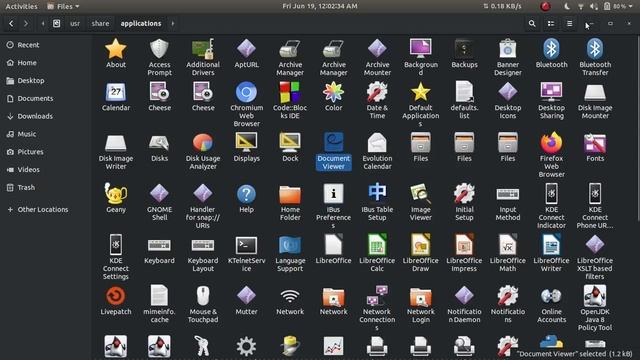640x360 pixels.
Task: Select the Backups safe icon
Action: pyautogui.click(x=464, y=49)
